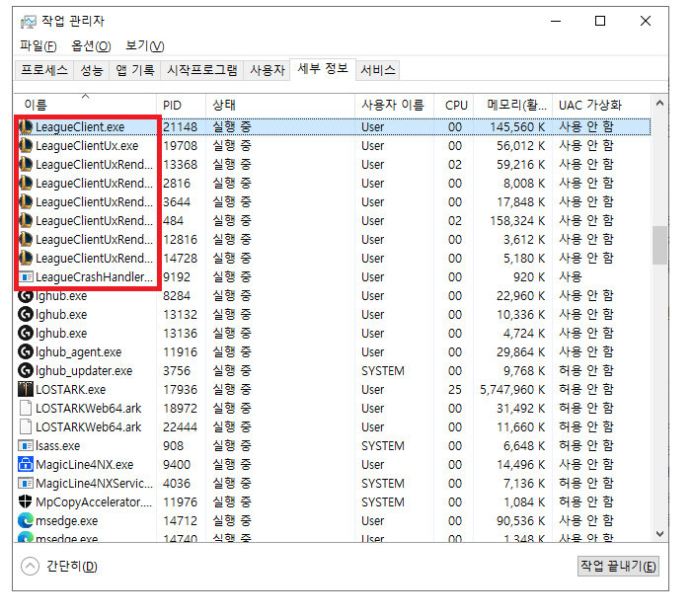Click icon of lghub.exe with PID 13132
Viewport: 693px width, 616px height.
point(26,315)
